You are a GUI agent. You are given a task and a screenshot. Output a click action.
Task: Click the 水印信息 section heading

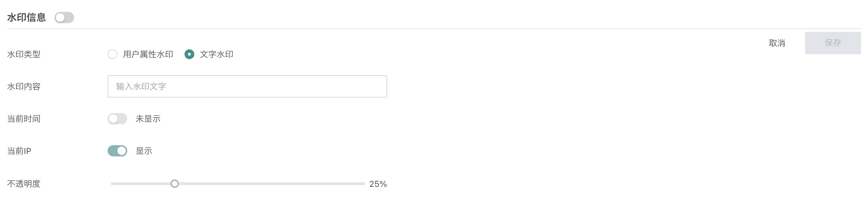27,17
